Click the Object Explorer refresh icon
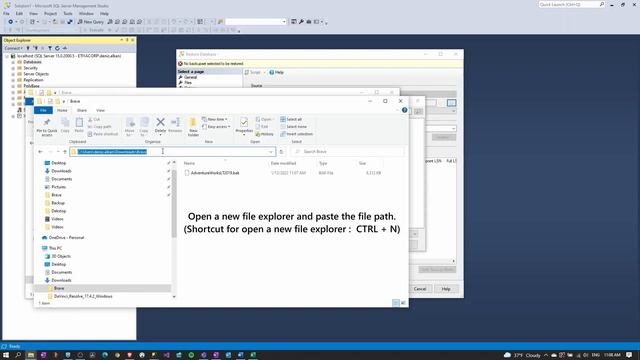 pos(57,48)
